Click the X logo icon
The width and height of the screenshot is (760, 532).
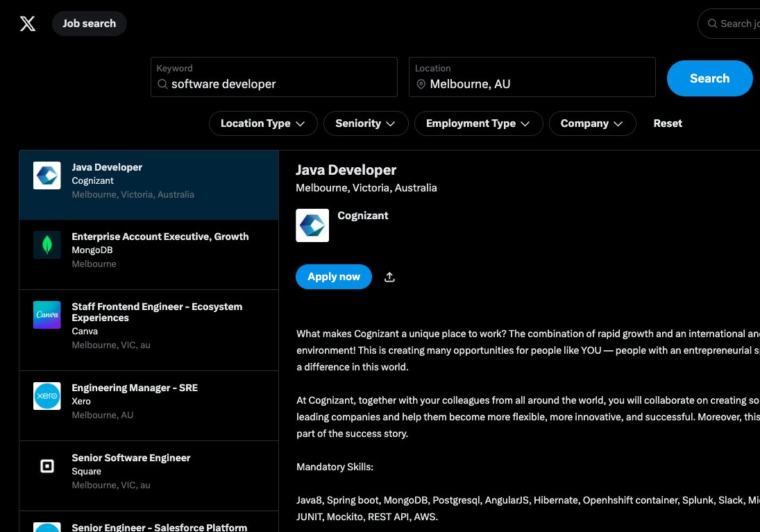[x=28, y=24]
